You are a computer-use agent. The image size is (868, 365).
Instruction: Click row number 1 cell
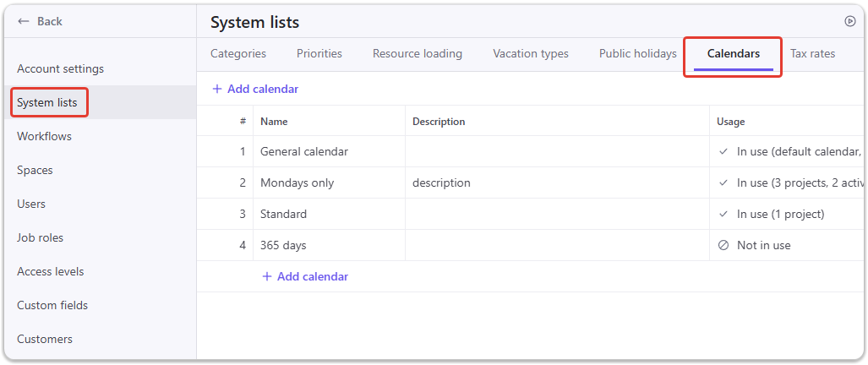click(x=225, y=151)
